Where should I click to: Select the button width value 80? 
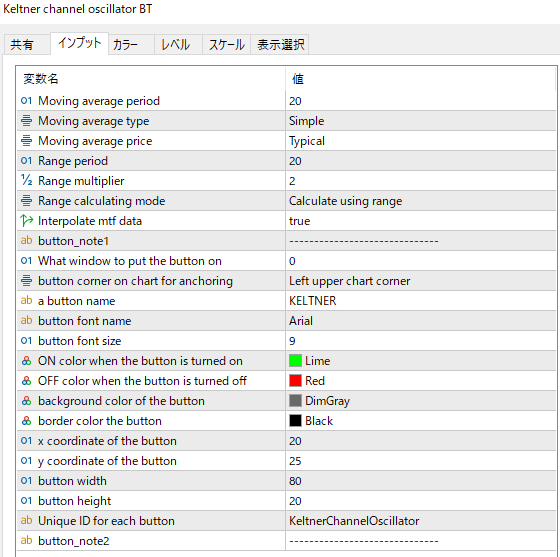point(420,481)
